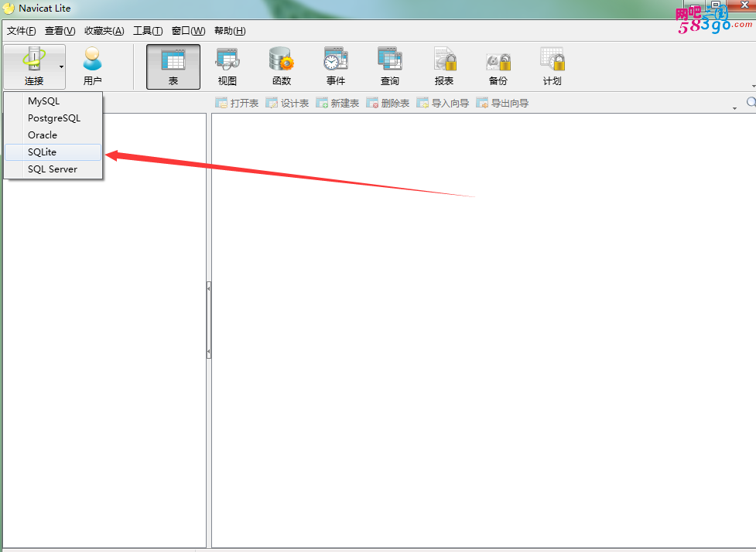Click Open Table (打开表) button
The height and width of the screenshot is (552, 756).
[x=237, y=103]
